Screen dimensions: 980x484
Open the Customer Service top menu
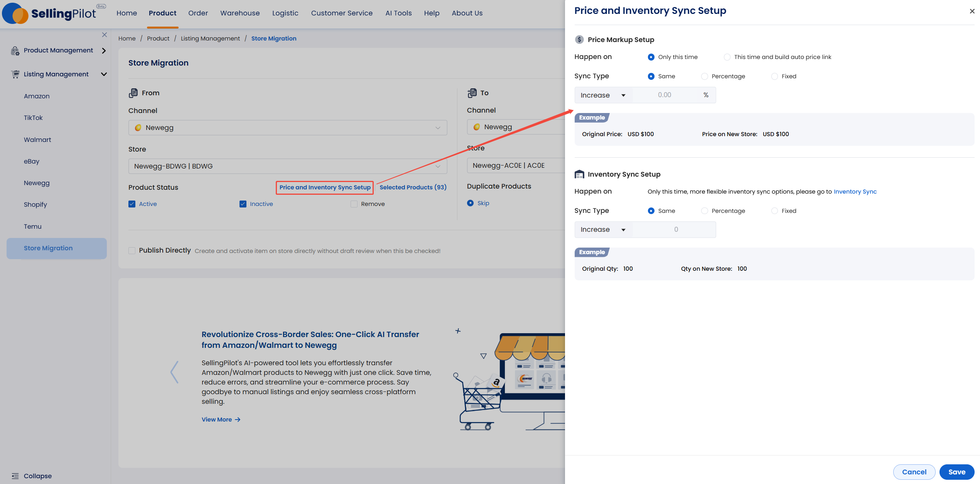point(342,13)
